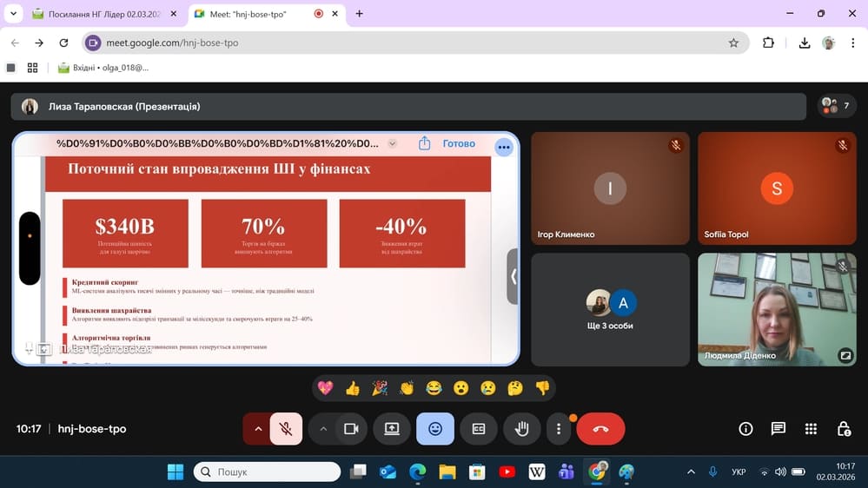This screenshot has width=868, height=488.
Task: Open meeting details info icon
Action: coord(745,429)
